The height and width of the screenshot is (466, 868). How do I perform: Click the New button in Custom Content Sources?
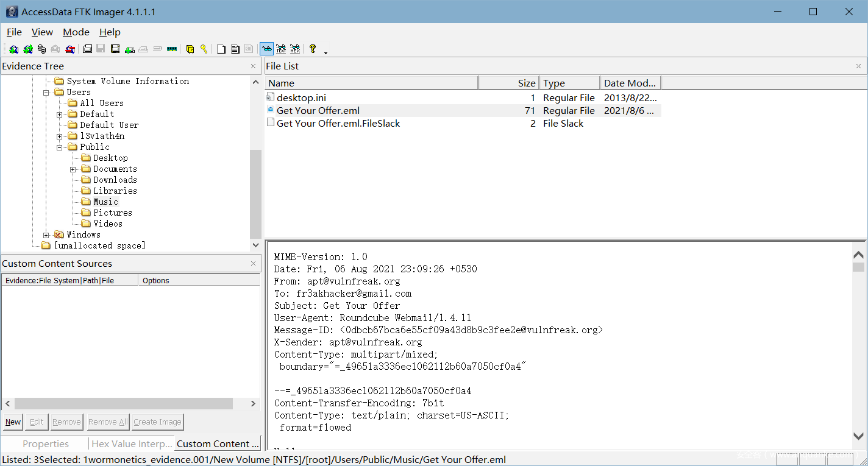click(x=13, y=422)
